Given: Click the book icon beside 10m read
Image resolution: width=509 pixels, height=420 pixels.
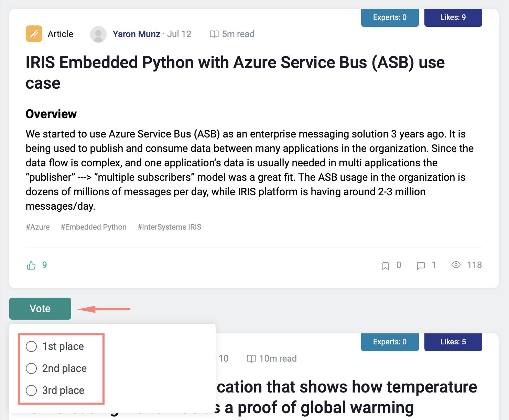Looking at the screenshot, I should point(251,358).
